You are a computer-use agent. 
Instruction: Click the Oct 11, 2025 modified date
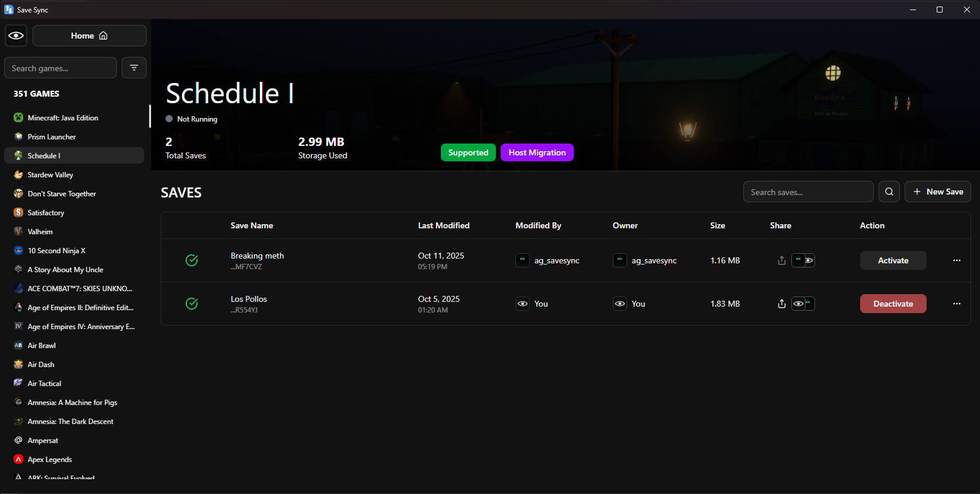point(441,256)
